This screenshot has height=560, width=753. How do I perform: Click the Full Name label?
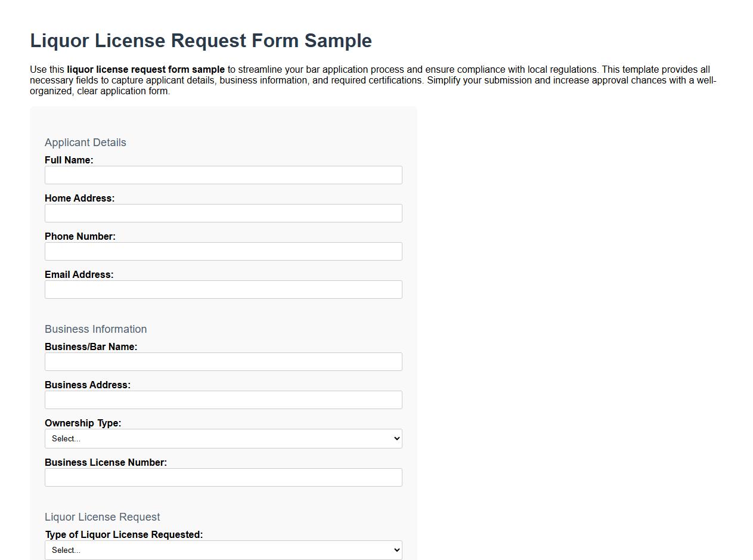pyautogui.click(x=69, y=160)
